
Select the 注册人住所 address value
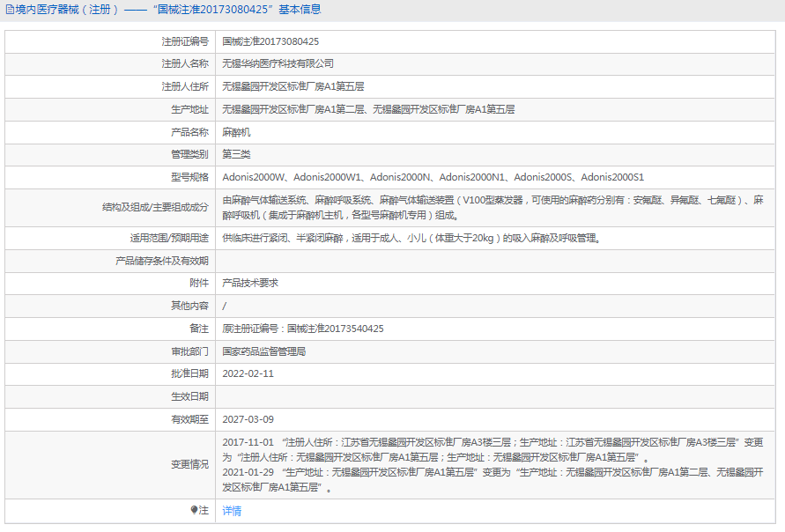tap(293, 86)
